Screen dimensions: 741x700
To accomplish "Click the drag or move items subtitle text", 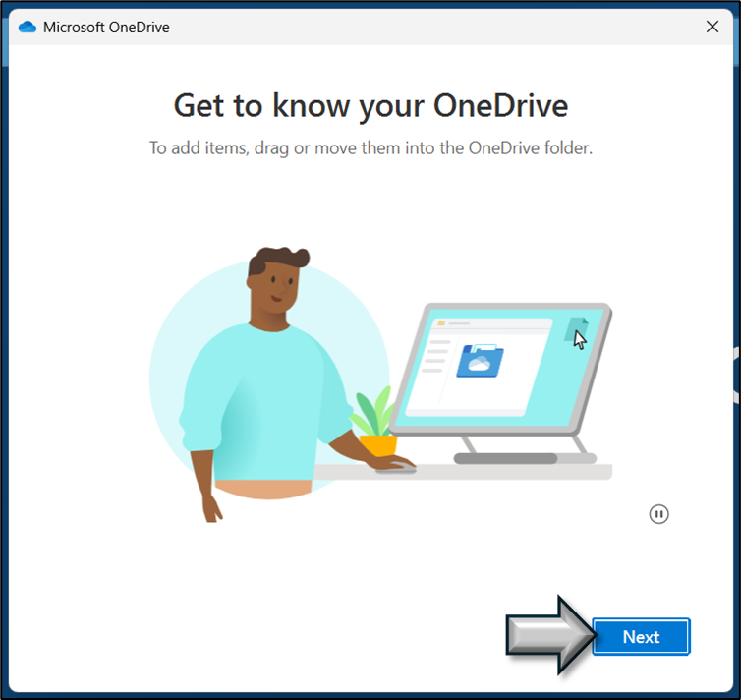I will pyautogui.click(x=370, y=148).
